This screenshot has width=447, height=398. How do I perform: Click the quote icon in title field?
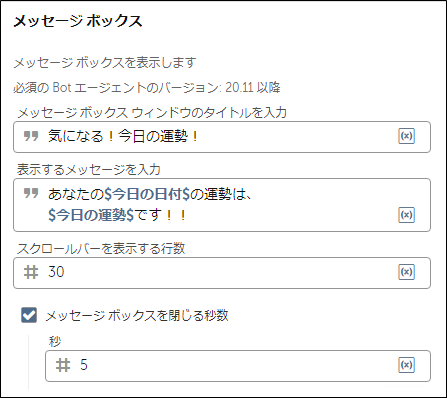[x=31, y=136]
